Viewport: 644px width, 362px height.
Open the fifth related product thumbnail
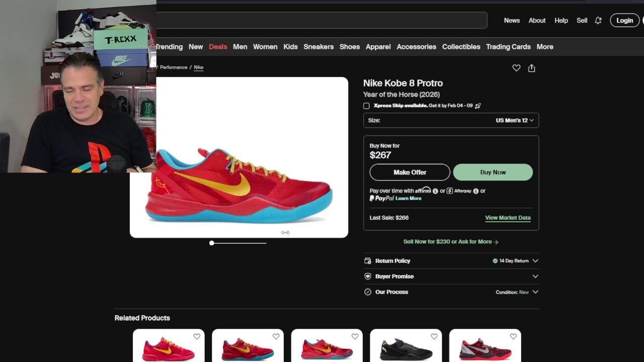click(x=485, y=346)
